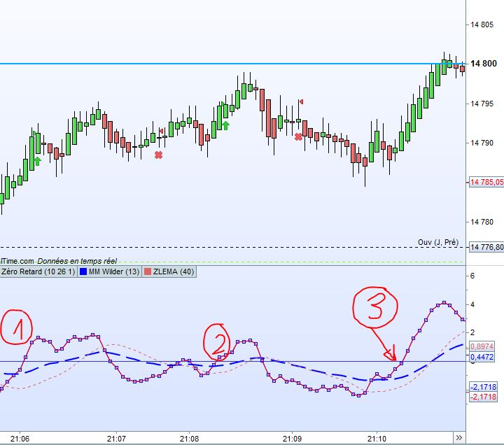504x445 pixels.
Task: Click the 14 780 price axis label
Action: (482, 222)
